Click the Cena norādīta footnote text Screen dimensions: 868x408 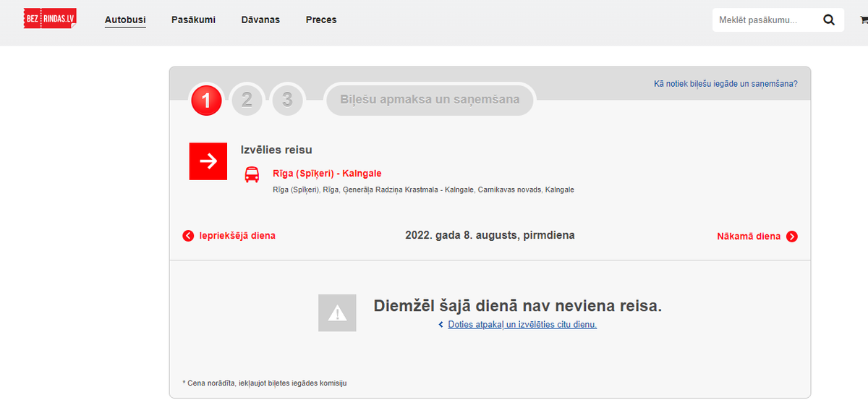click(265, 383)
